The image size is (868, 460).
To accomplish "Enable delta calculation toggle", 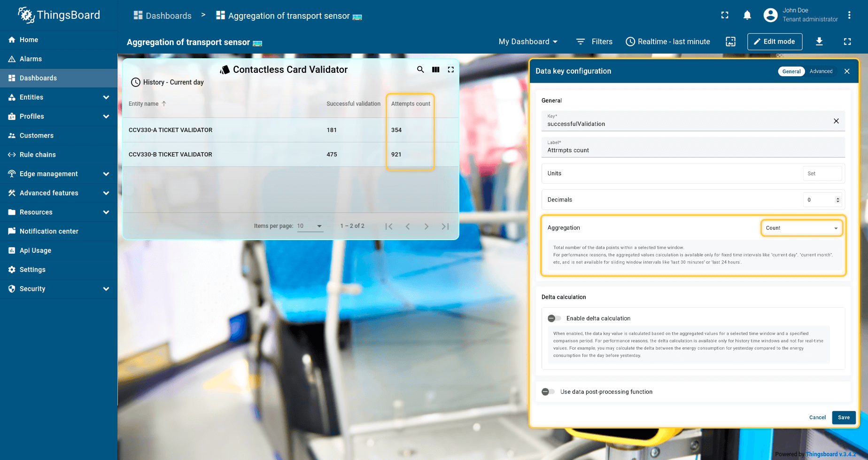I will (x=554, y=318).
